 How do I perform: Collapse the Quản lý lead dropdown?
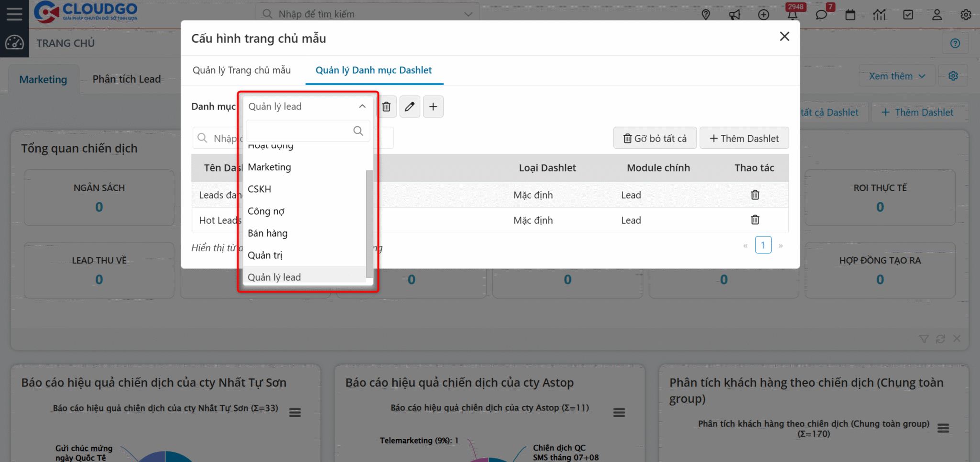tap(362, 106)
